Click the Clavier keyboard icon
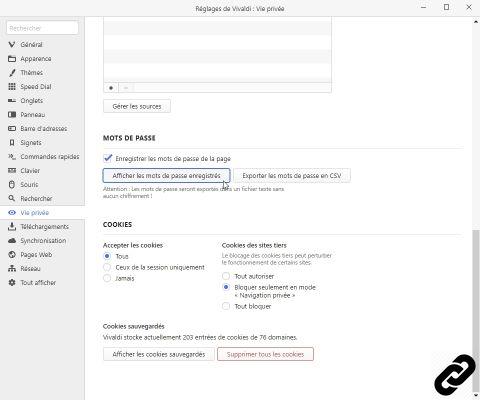The height and width of the screenshot is (400, 480). 12,171
